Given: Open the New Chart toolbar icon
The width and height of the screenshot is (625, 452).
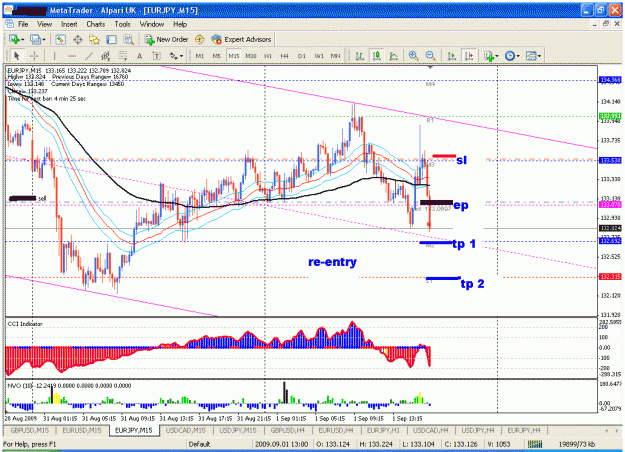Looking at the screenshot, I should point(15,39).
